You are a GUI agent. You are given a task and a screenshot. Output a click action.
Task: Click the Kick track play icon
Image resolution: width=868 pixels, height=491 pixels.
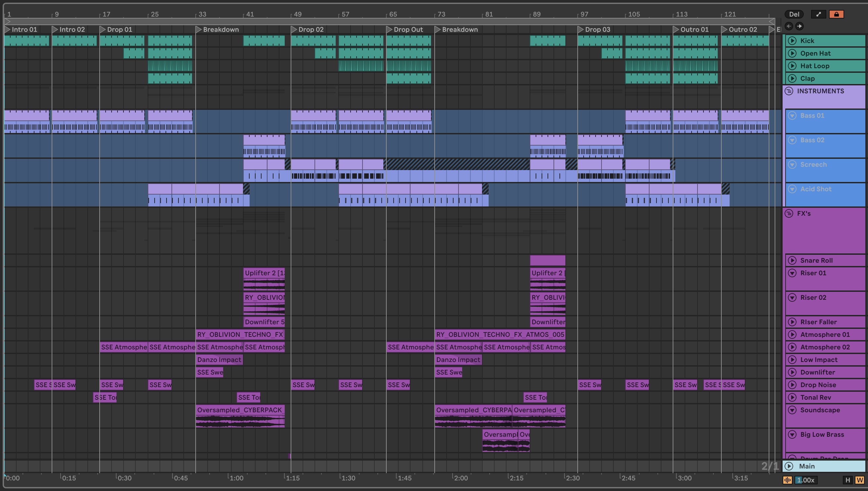tap(792, 41)
